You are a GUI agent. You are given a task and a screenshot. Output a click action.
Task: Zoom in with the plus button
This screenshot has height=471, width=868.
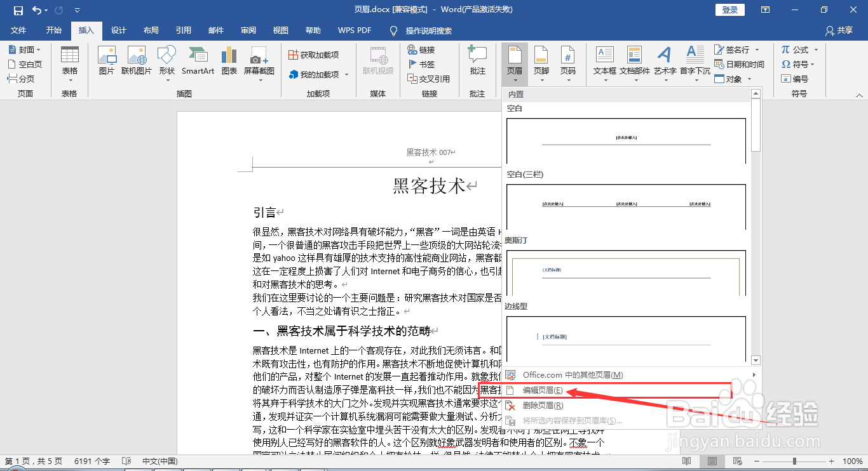coord(833,461)
